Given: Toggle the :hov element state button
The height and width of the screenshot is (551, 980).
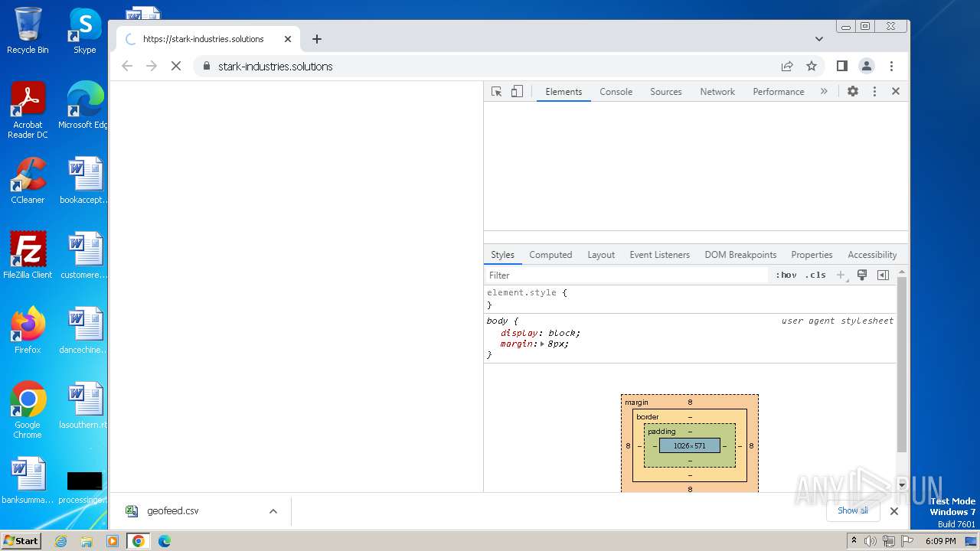Looking at the screenshot, I should pos(786,275).
